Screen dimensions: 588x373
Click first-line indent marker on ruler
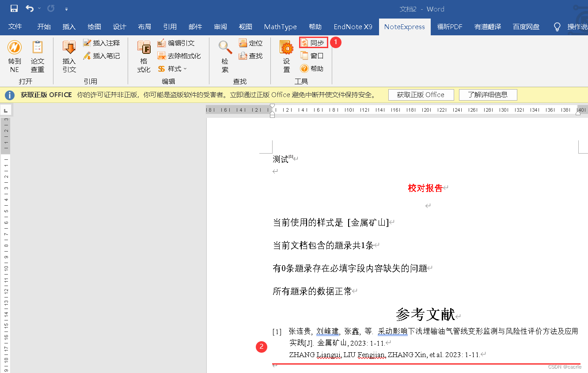[273, 107]
